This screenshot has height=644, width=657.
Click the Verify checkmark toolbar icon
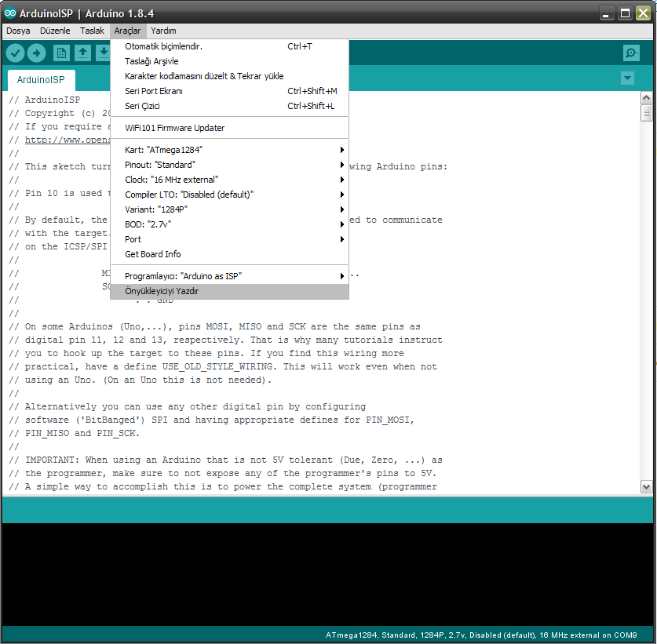(15, 53)
